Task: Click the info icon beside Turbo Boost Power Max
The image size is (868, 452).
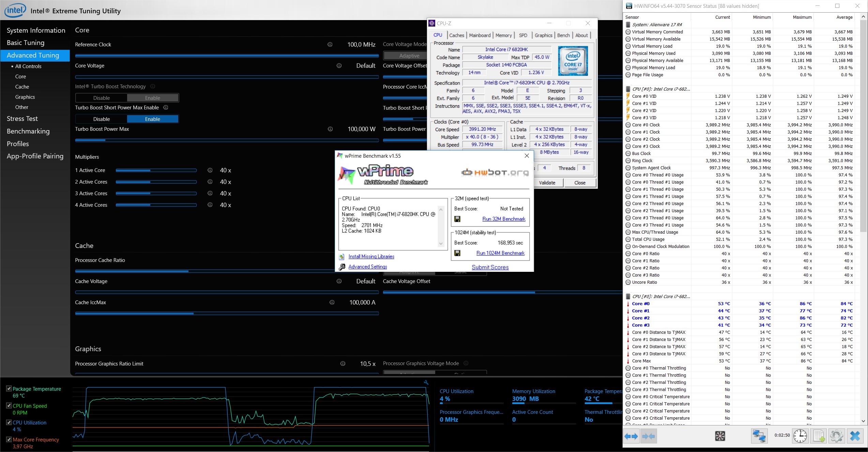Action: [x=330, y=129]
